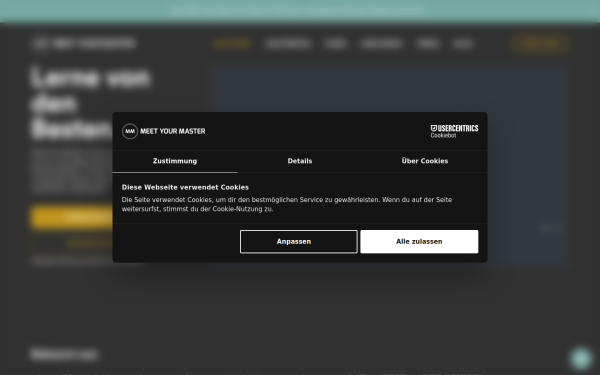
Task: Open the round chat widget icon
Action: coord(581,358)
